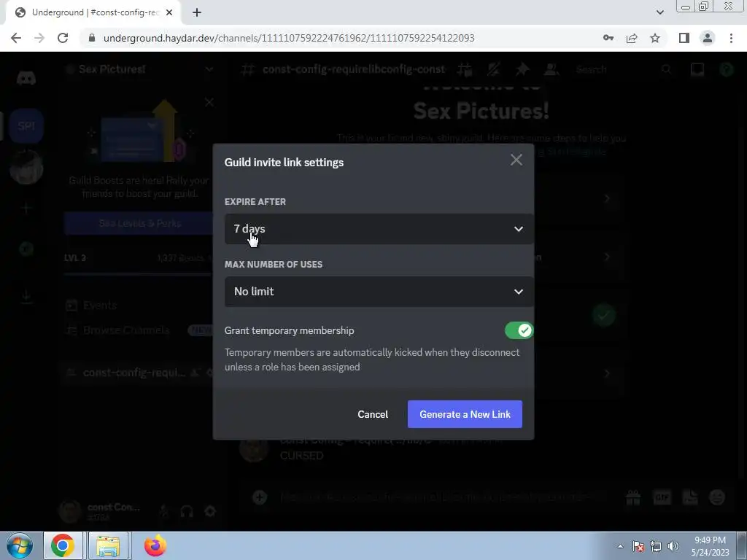Bookmark this tab with star icon
This screenshot has height=560, width=747.
pyautogui.click(x=655, y=38)
